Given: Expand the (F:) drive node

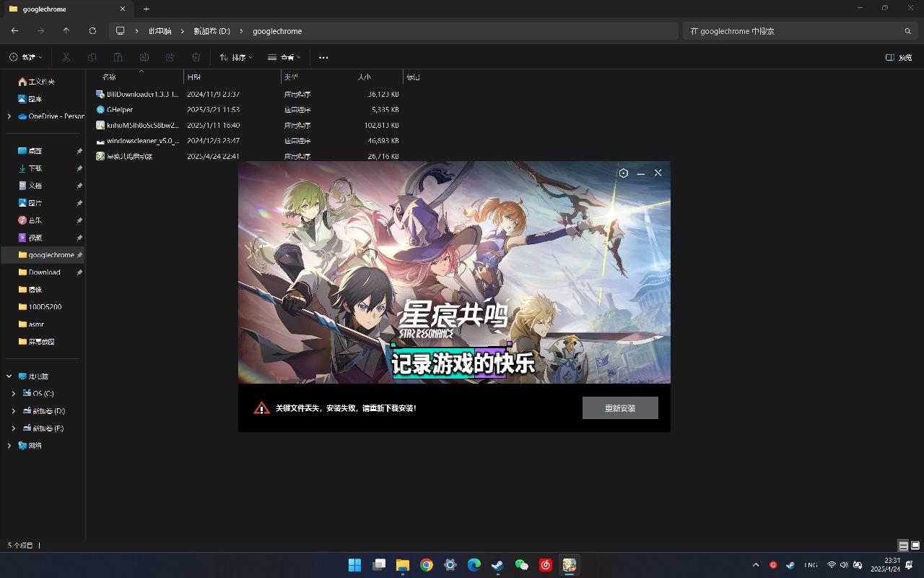Looking at the screenshot, I should pyautogui.click(x=13, y=428).
